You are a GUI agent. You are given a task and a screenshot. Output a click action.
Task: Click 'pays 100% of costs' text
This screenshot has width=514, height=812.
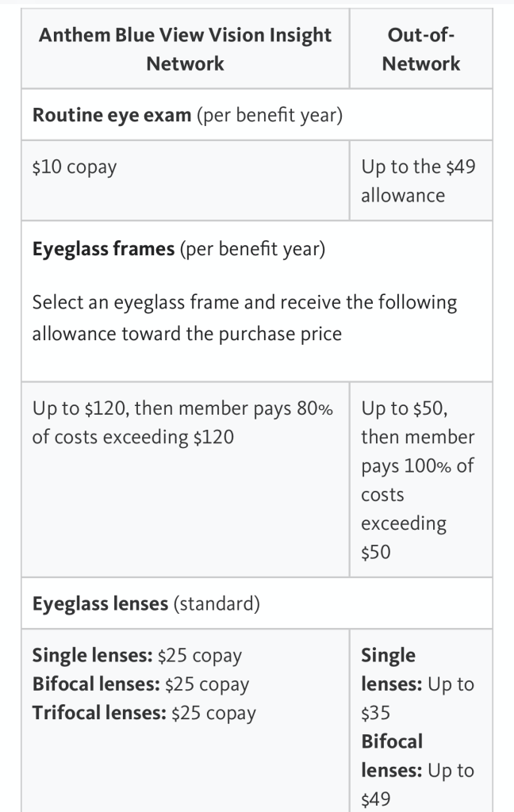tap(416, 479)
